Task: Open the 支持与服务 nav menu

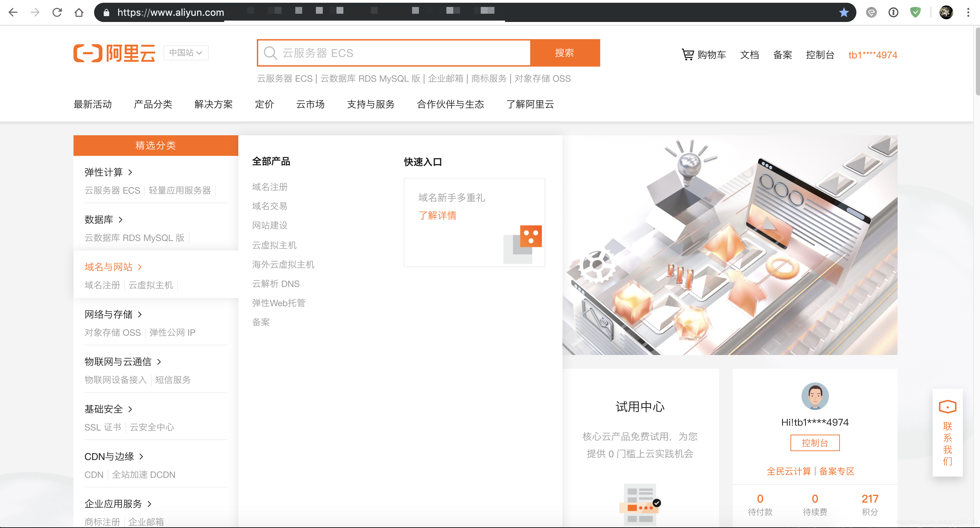Action: click(371, 104)
